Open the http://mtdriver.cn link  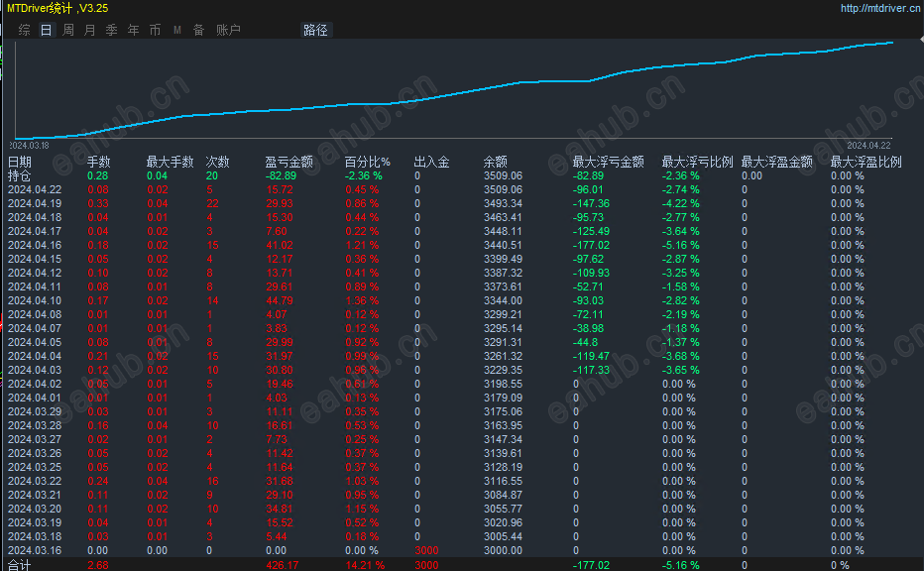coord(879,8)
